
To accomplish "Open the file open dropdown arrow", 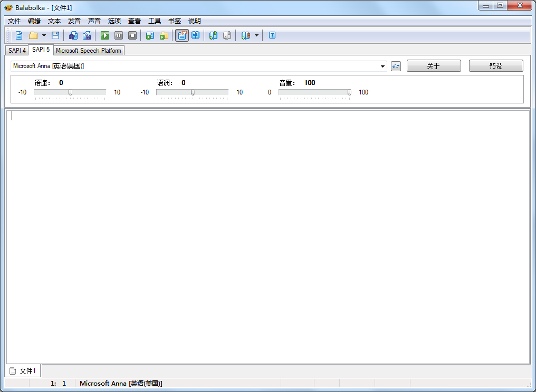I will (x=44, y=35).
